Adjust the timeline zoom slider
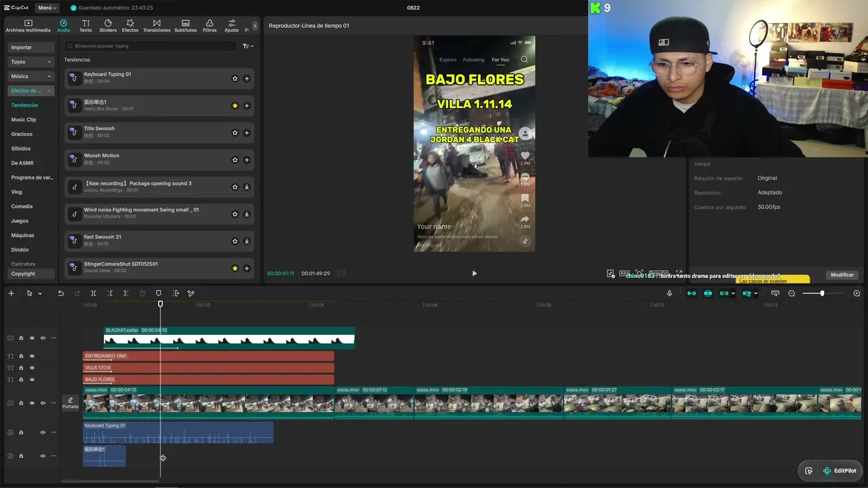 point(822,293)
